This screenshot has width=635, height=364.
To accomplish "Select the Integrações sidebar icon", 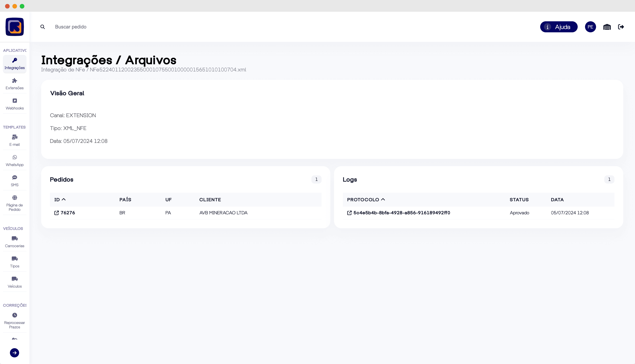I will 15,64.
